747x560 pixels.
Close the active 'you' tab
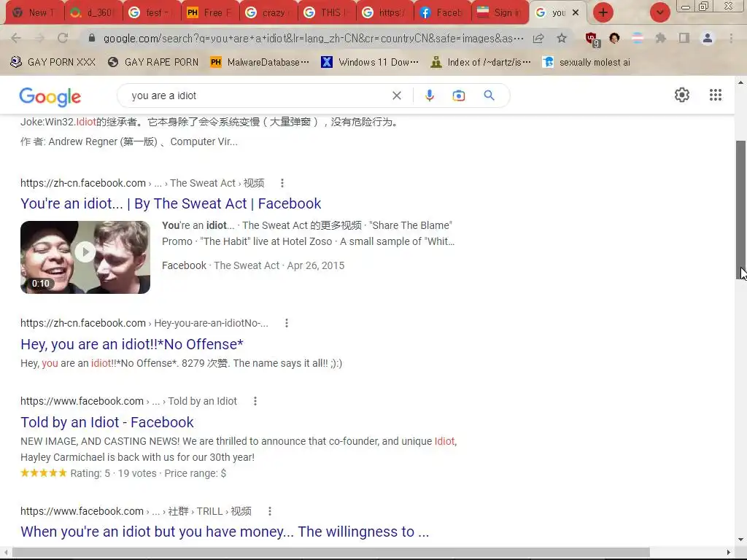(x=576, y=13)
